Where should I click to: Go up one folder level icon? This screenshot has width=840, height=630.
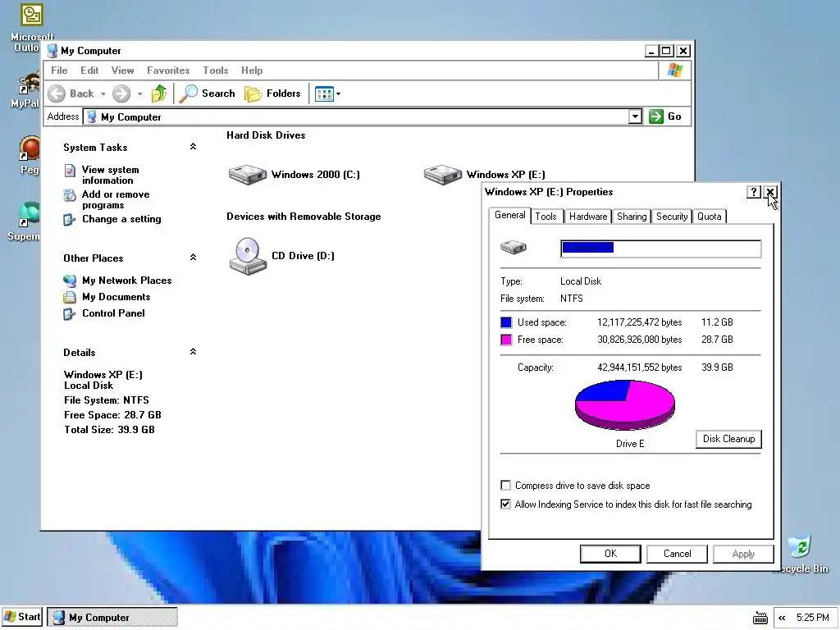(158, 94)
